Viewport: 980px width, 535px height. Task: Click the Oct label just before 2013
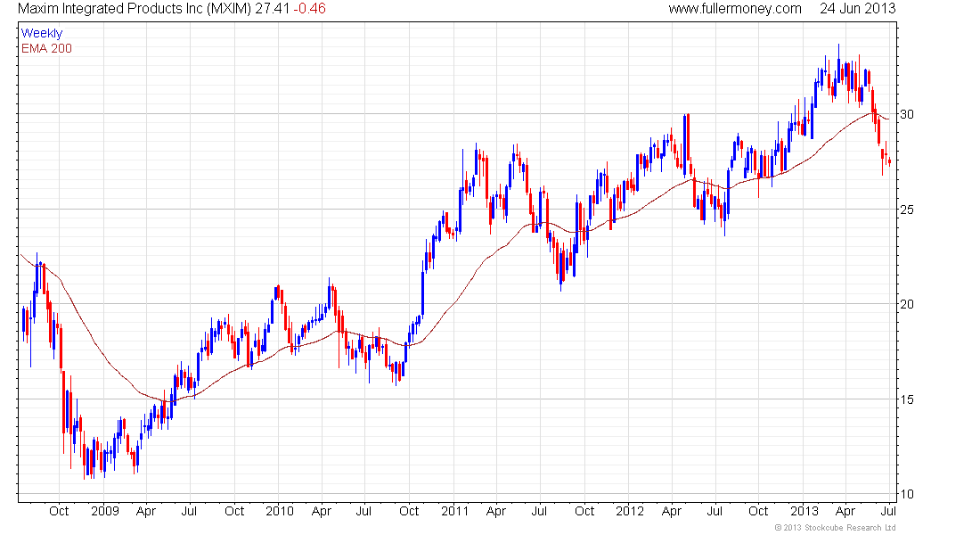click(758, 511)
